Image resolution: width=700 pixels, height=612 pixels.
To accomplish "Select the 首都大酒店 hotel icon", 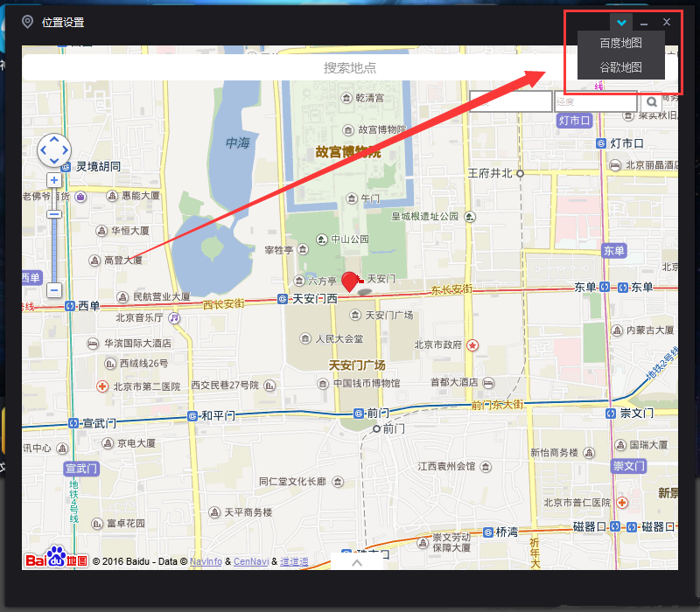I will [488, 383].
